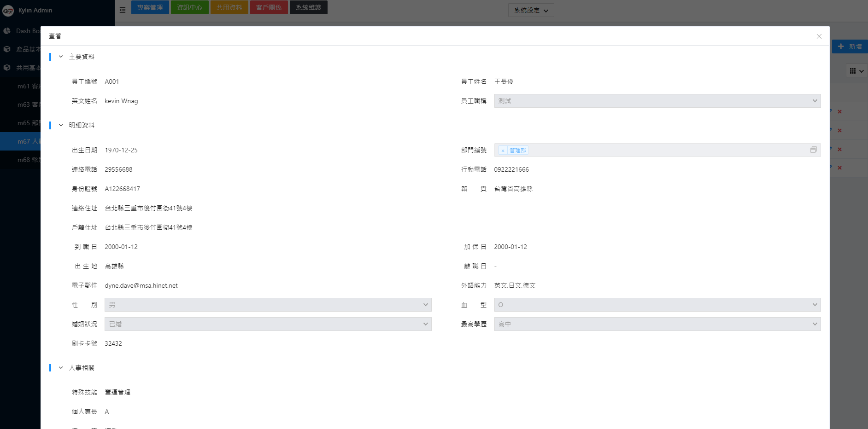868x429 pixels.
Task: Click the sidebar collapse menu icon
Action: coord(123,10)
